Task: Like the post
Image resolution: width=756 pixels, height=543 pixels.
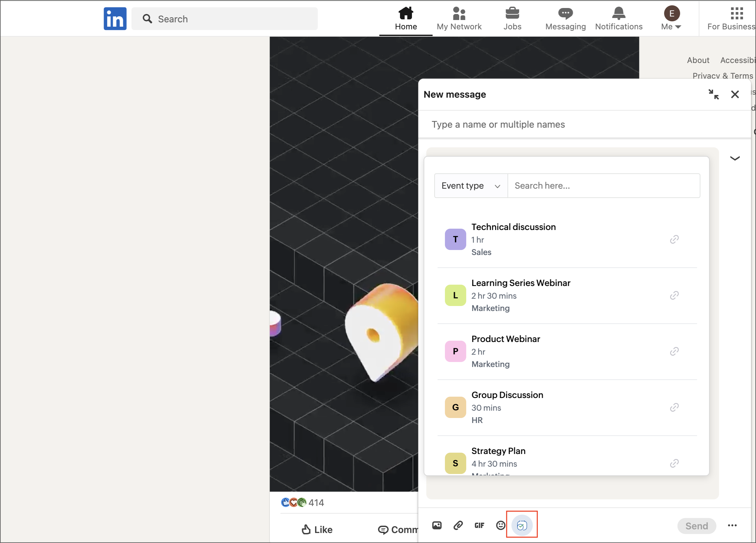Action: (317, 529)
